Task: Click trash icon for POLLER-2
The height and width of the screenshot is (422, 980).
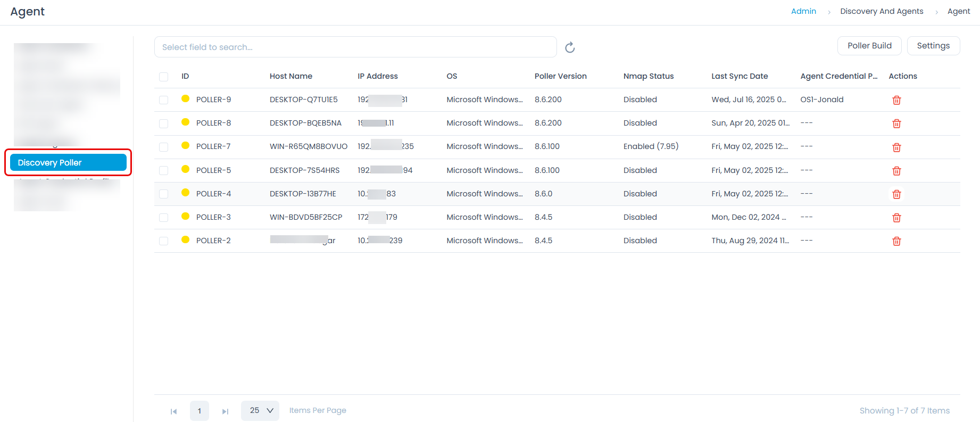Action: pyautogui.click(x=896, y=241)
